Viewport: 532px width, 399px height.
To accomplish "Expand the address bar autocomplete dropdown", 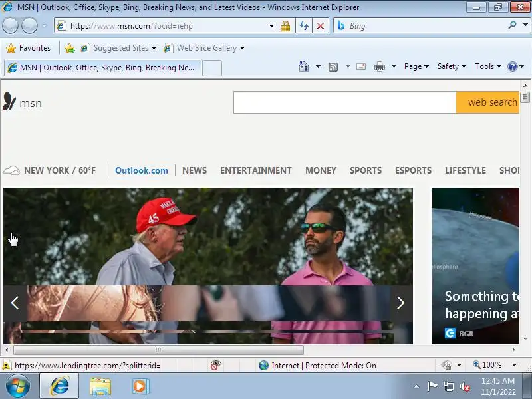I will pyautogui.click(x=271, y=26).
